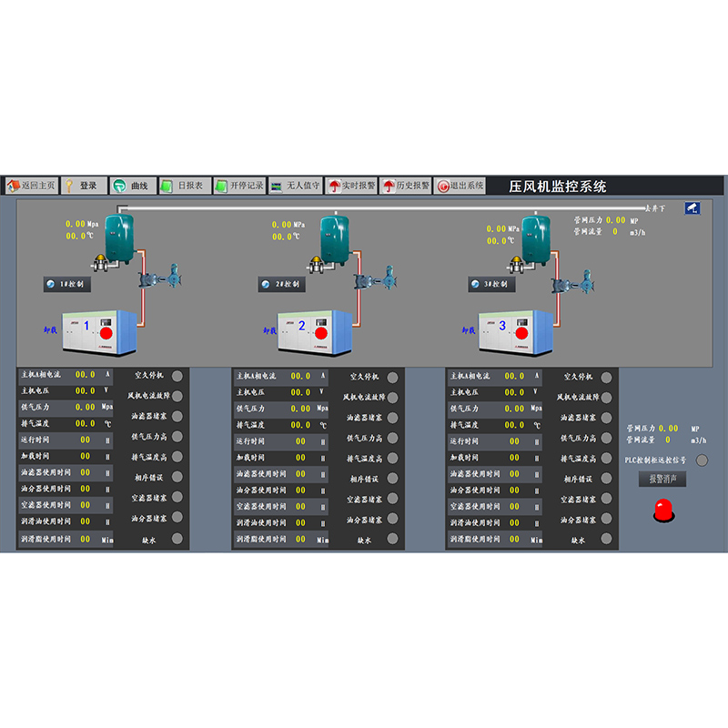Click the 退出系统 exit system button
This screenshot has width=728, height=728.
click(460, 186)
